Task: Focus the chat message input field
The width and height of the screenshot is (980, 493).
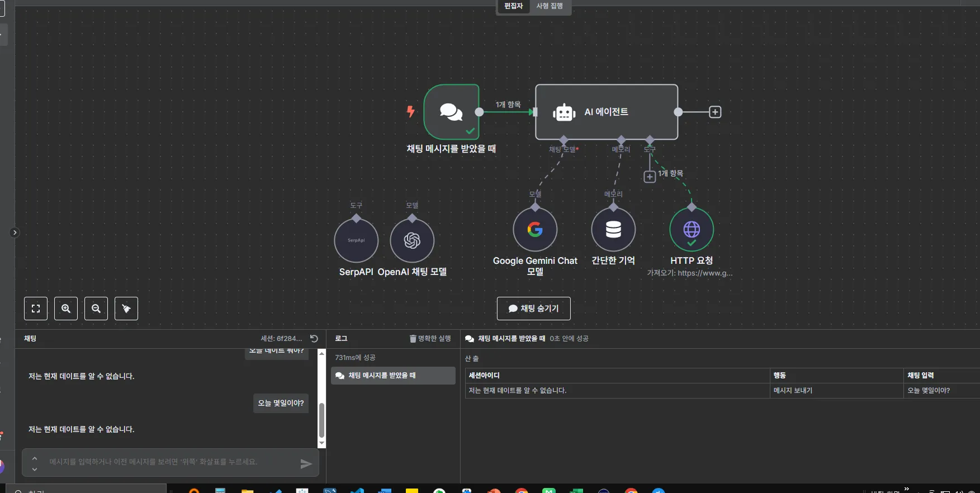Action: click(171, 462)
